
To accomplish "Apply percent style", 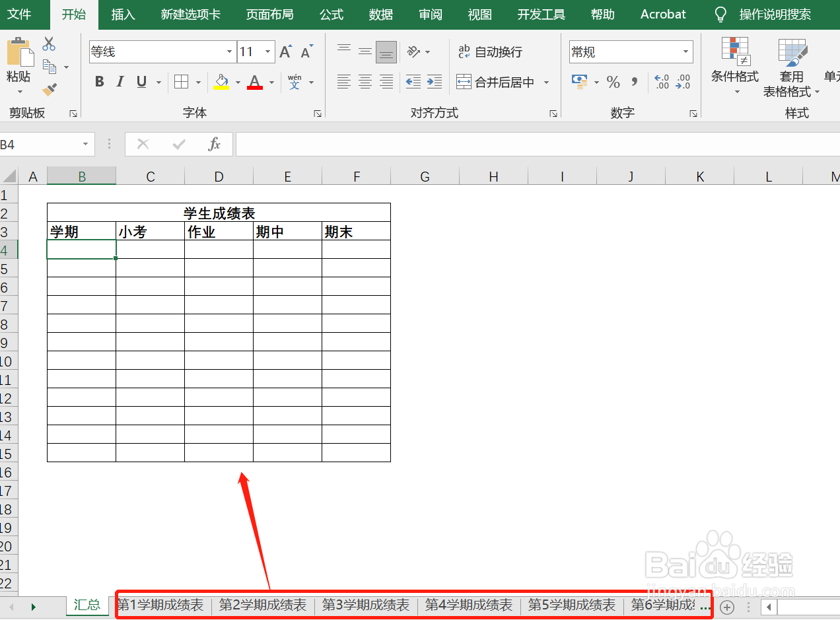I will (613, 82).
